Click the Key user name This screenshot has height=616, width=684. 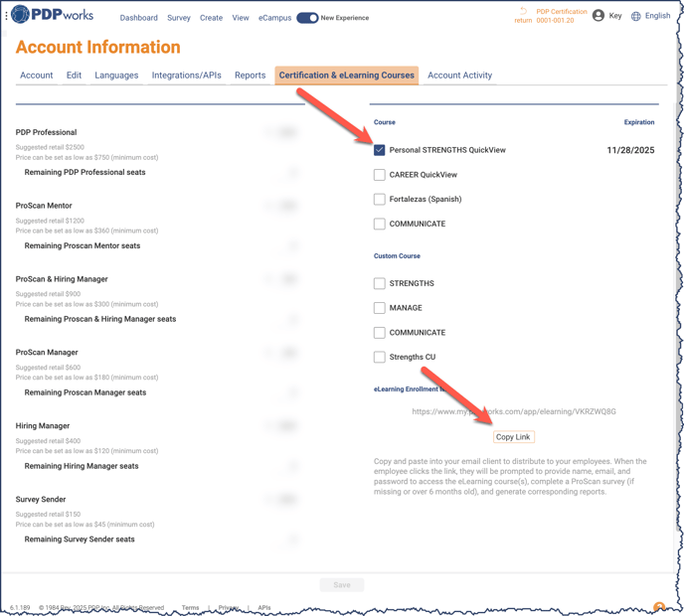click(x=615, y=16)
